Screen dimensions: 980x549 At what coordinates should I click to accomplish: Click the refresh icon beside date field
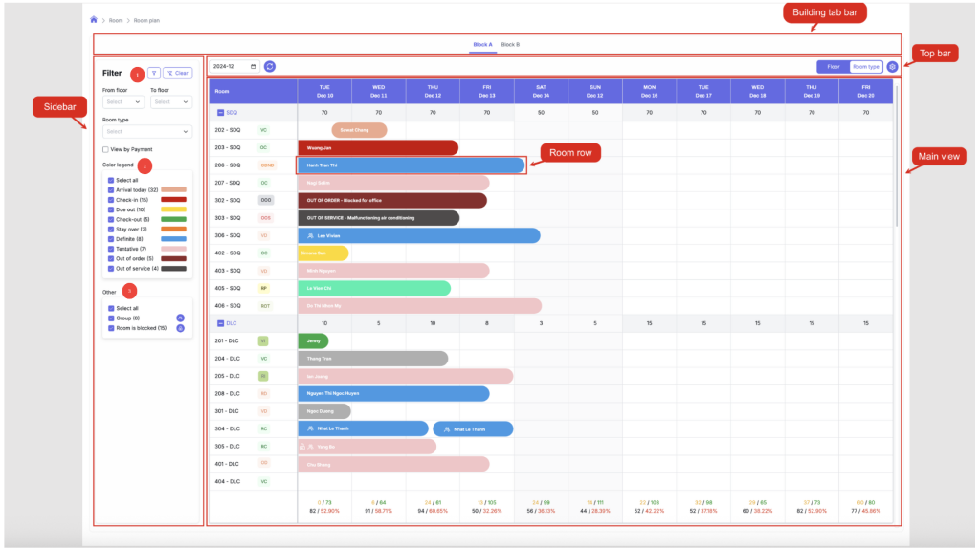[270, 66]
